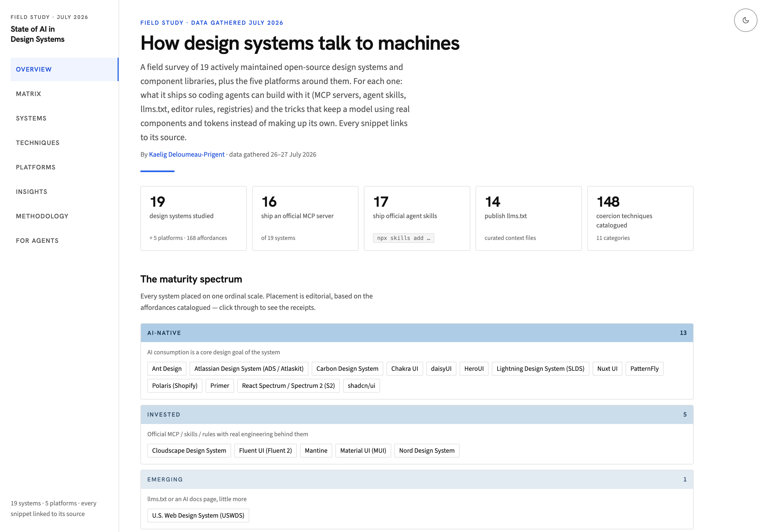The height and width of the screenshot is (532, 766).
Task: Select the Primer chip
Action: click(220, 386)
